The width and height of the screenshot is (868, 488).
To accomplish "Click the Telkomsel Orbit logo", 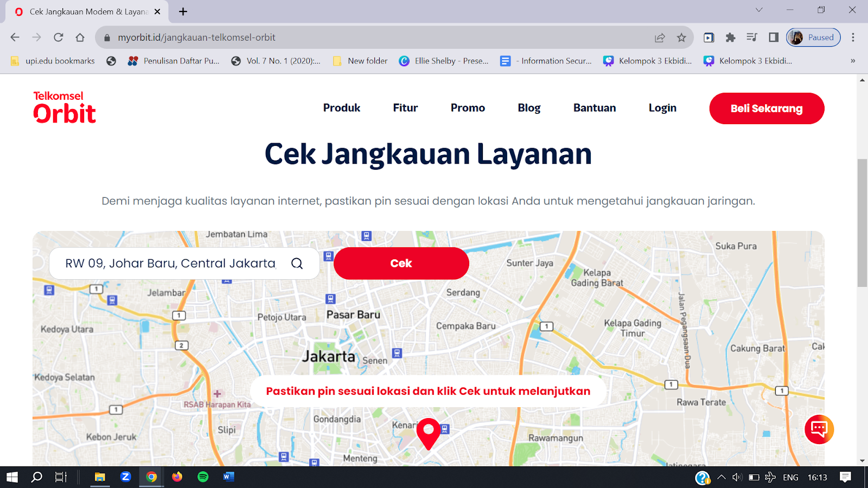I will [x=65, y=107].
